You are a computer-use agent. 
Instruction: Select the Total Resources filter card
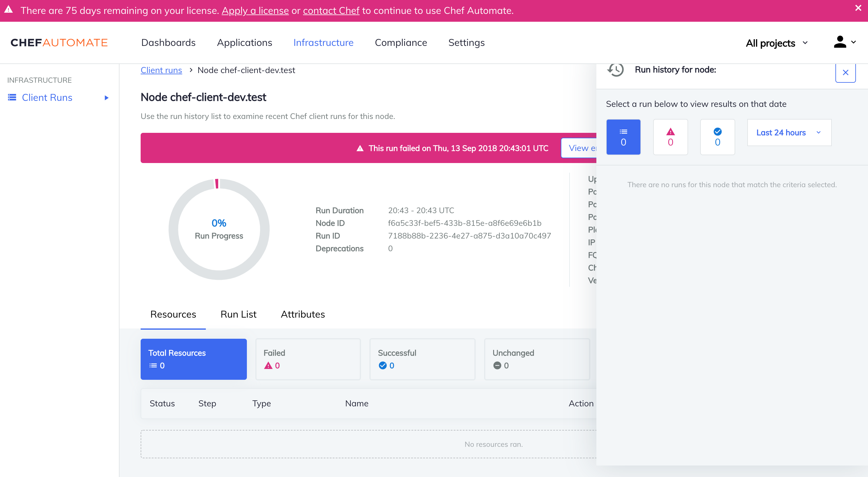click(x=193, y=359)
